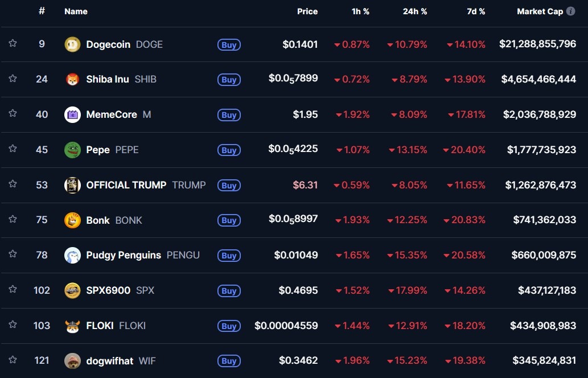This screenshot has height=378, width=588.
Task: Click the Shiba Inu coin logo
Action: pos(72,79)
